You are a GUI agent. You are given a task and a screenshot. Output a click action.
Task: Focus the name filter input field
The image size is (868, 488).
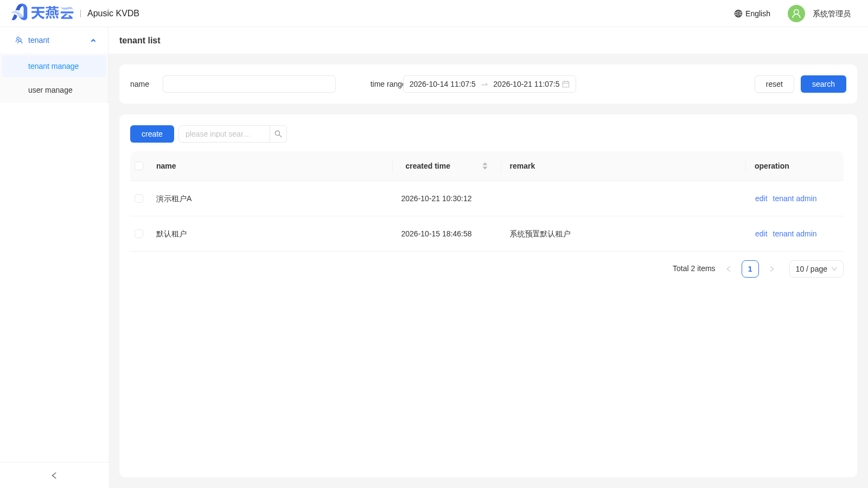tap(249, 84)
